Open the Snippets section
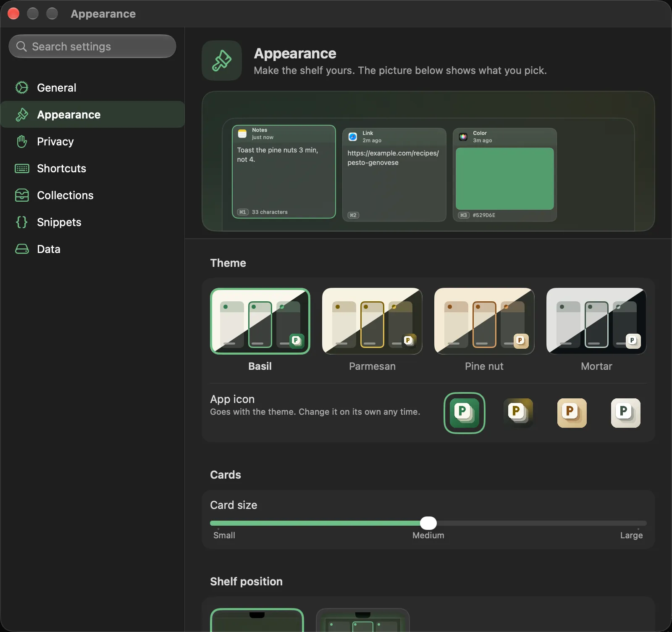This screenshot has width=672, height=632. (92, 222)
